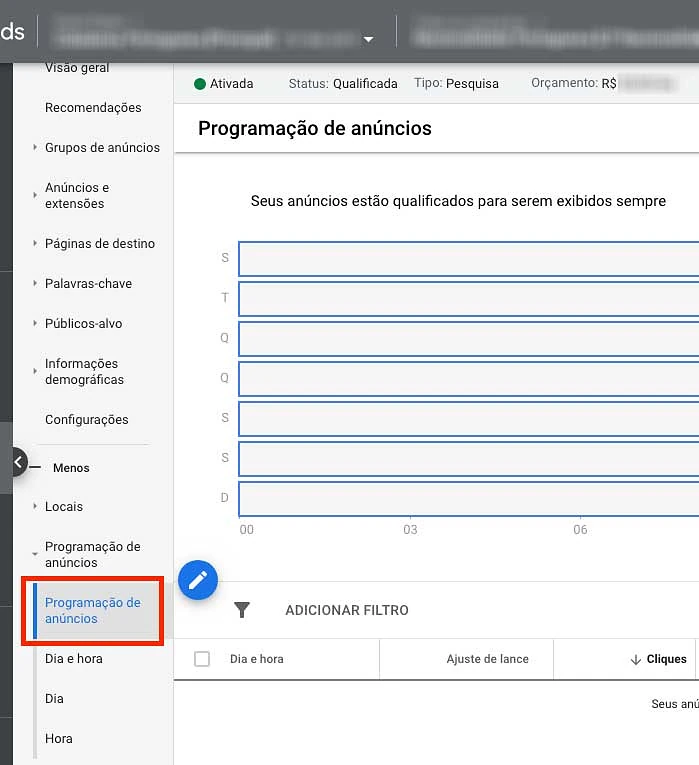Screen dimensions: 699x765
Task: Open Grupos de anúncios page
Action: [x=102, y=147]
